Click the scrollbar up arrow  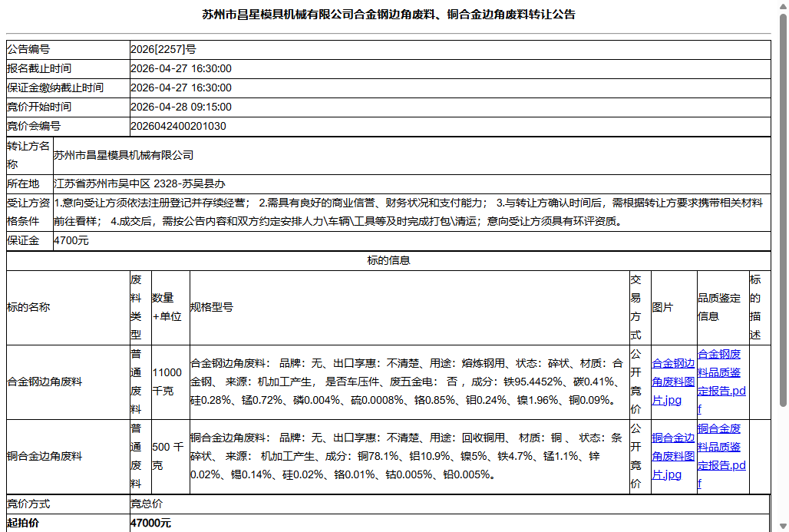[783, 5]
